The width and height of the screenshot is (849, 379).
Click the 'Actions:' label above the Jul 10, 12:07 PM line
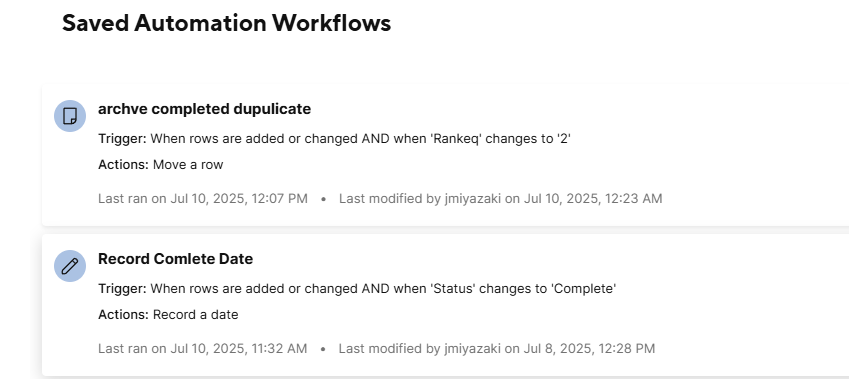pos(123,165)
